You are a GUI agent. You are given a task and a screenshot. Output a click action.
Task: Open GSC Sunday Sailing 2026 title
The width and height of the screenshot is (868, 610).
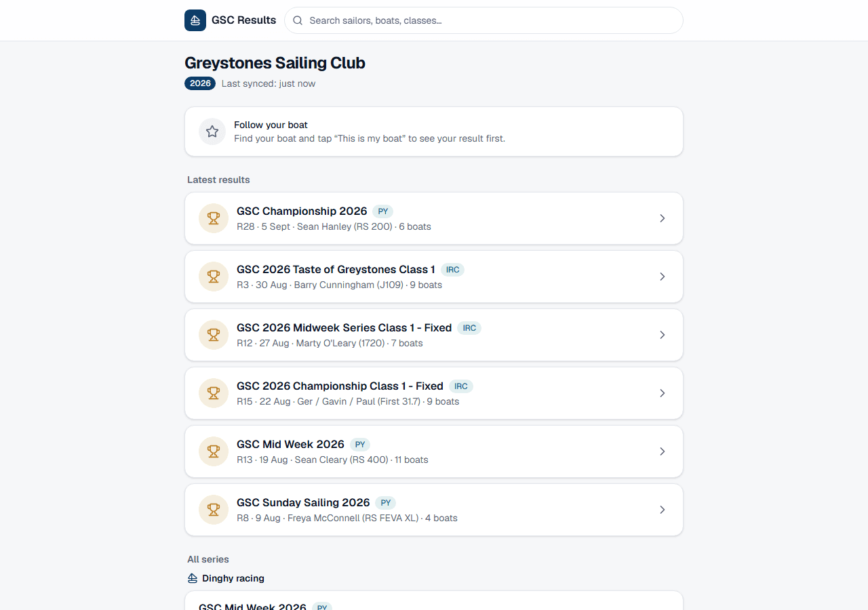pos(303,503)
